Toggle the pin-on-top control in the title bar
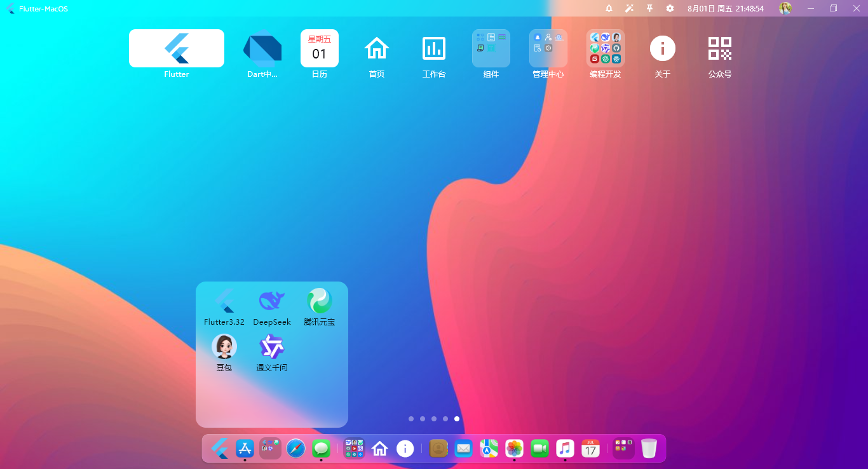 pos(649,8)
